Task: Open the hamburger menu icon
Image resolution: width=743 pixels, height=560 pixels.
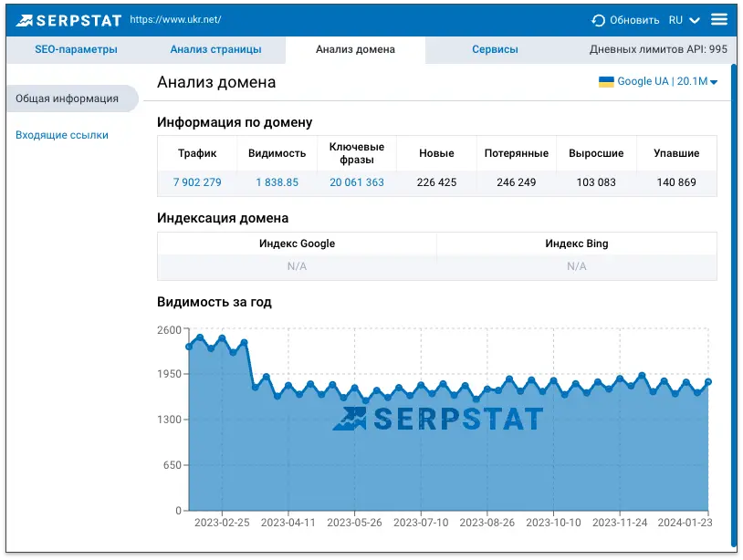Action: tap(720, 18)
